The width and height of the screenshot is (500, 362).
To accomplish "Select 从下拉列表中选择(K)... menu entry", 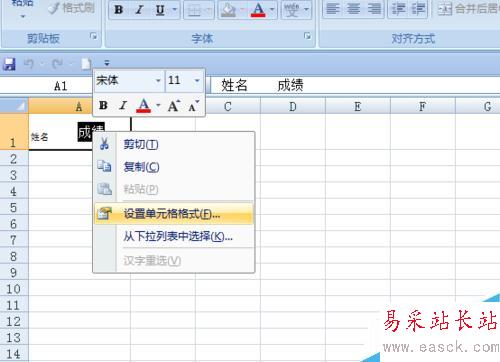I will [174, 236].
